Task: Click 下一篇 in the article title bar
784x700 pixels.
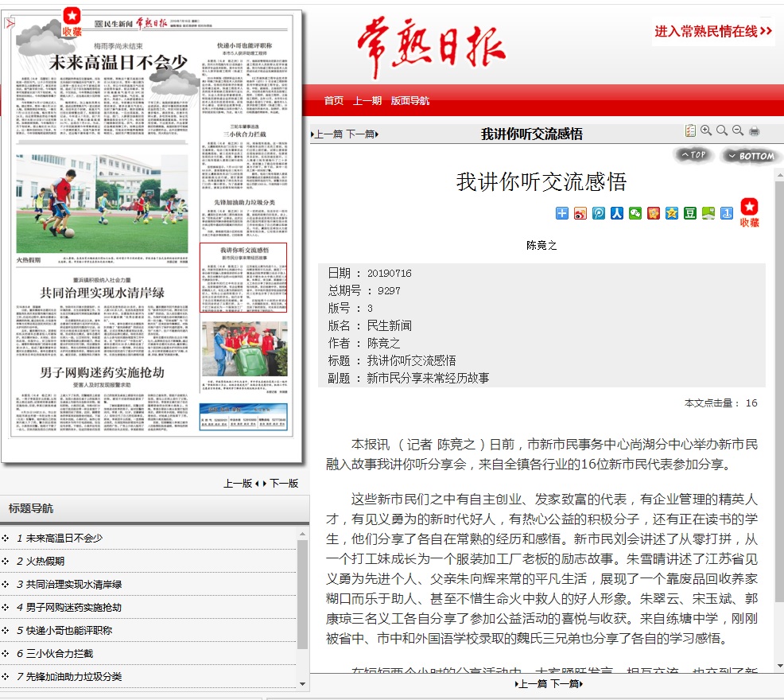Action: click(362, 134)
